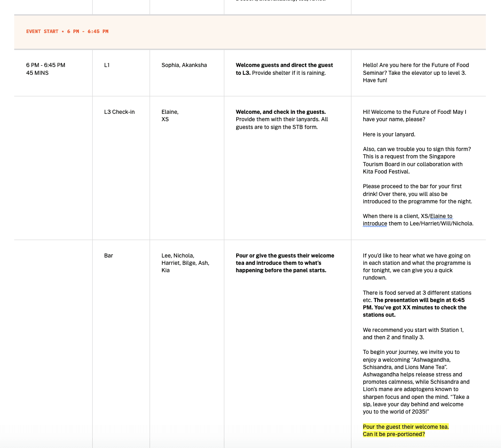Select the '6 PM - 6:45 PM' time cell

[x=46, y=65]
